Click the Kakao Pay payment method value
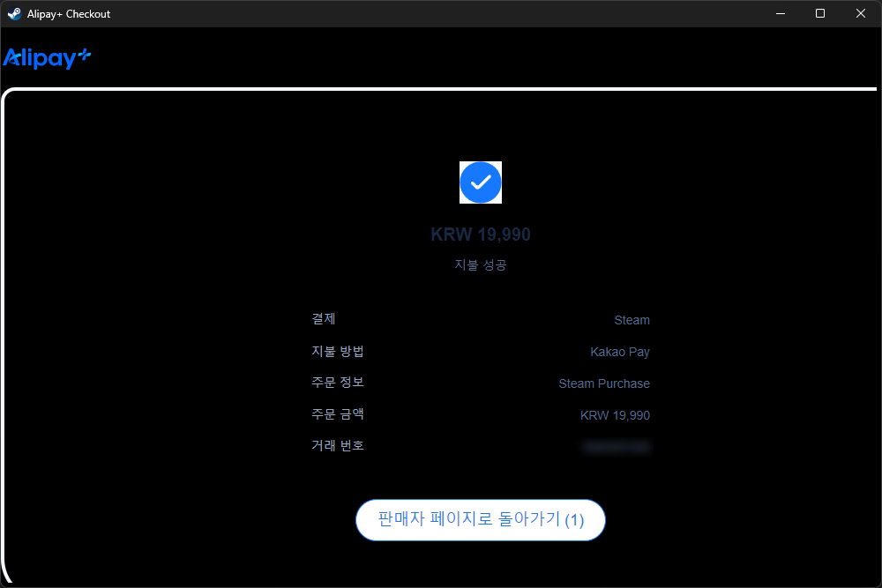882x588 pixels. 620,352
